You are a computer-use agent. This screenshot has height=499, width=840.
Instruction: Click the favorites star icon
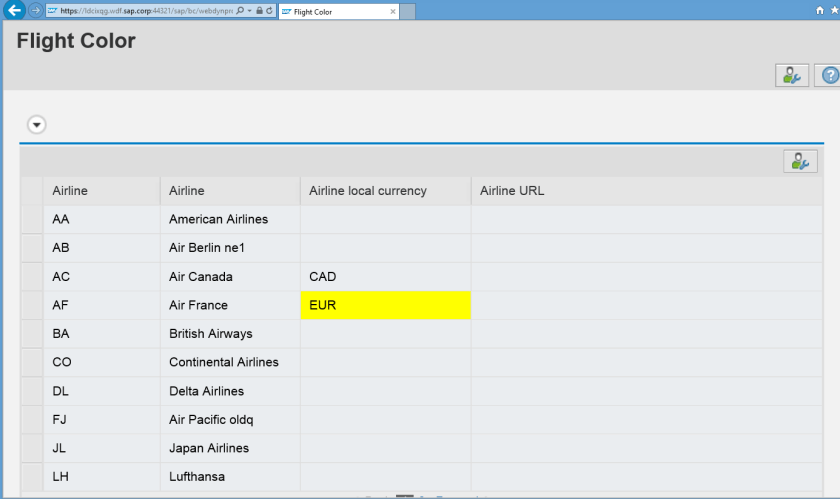[835, 10]
